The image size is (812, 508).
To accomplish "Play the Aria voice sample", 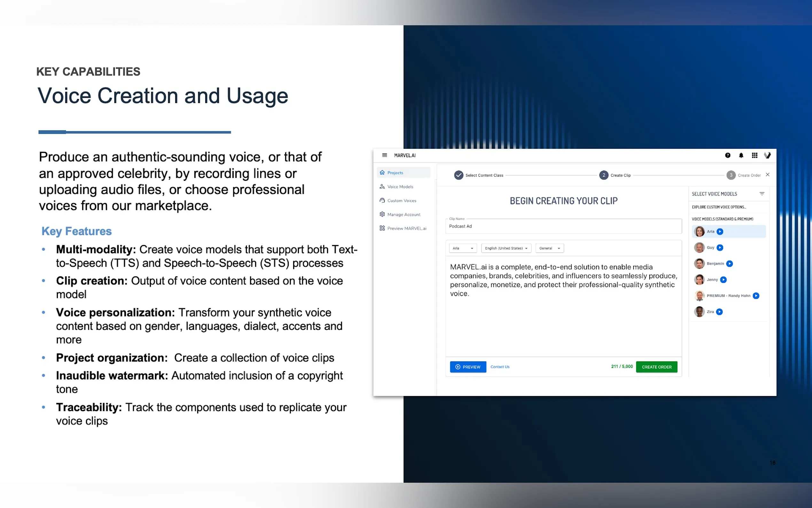I will (720, 232).
